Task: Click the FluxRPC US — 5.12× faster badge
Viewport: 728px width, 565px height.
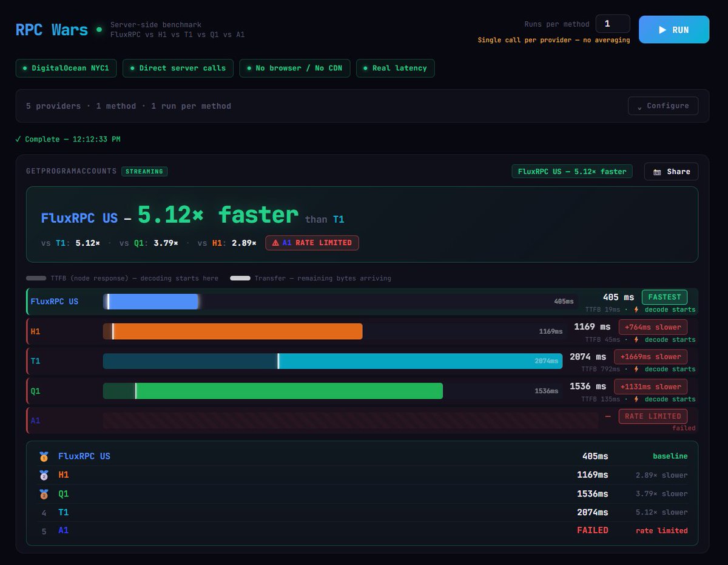Action: pyautogui.click(x=572, y=172)
